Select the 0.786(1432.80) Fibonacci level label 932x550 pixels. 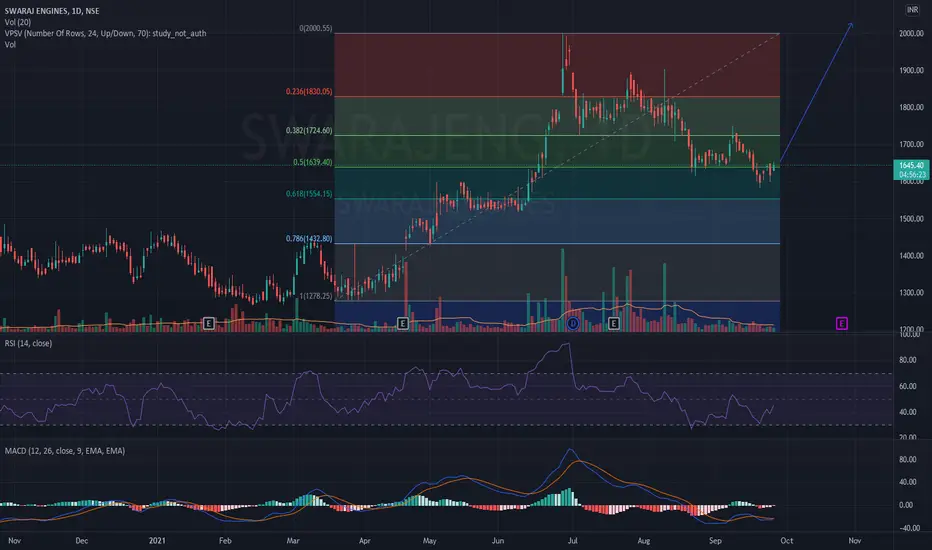309,238
